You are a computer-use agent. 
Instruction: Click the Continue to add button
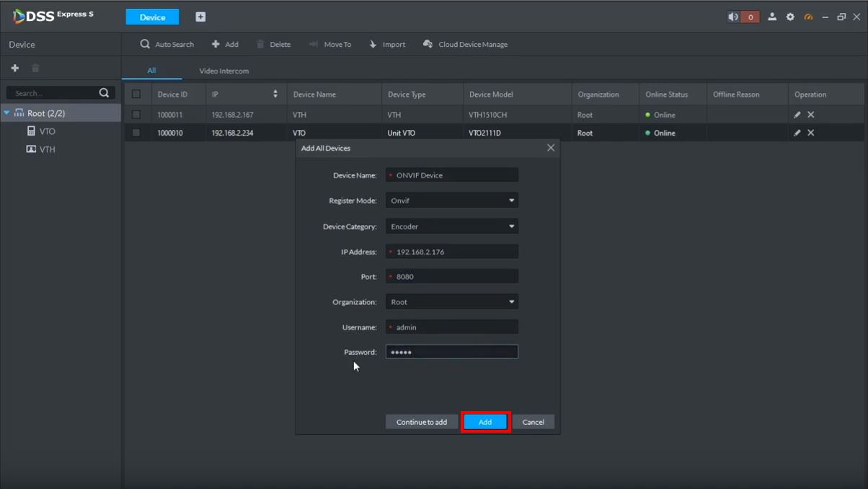(x=422, y=422)
